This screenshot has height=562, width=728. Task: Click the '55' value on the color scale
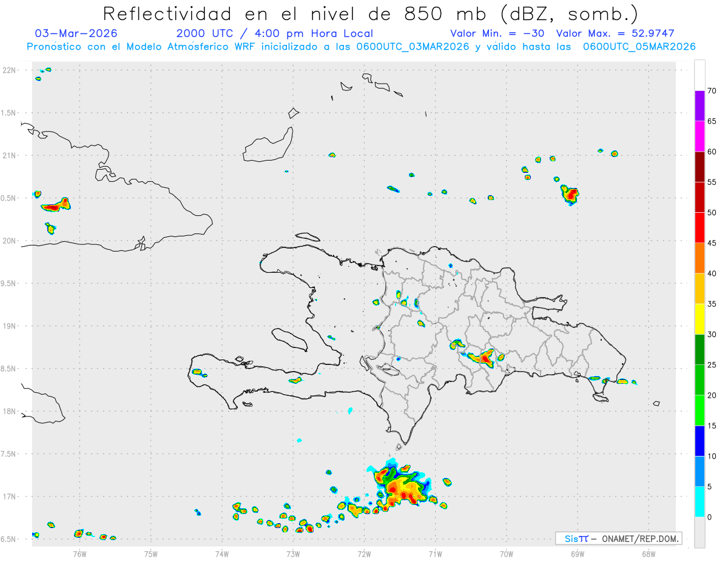coord(712,182)
